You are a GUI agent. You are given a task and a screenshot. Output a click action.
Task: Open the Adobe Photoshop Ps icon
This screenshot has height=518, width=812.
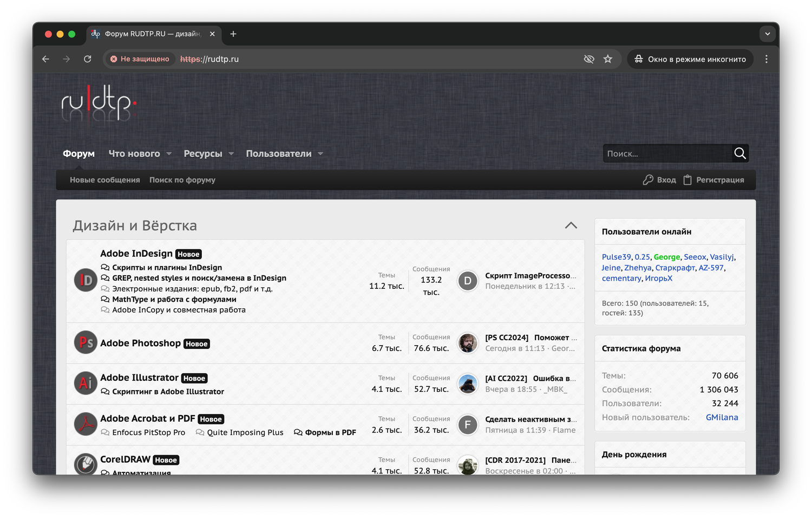click(x=86, y=342)
